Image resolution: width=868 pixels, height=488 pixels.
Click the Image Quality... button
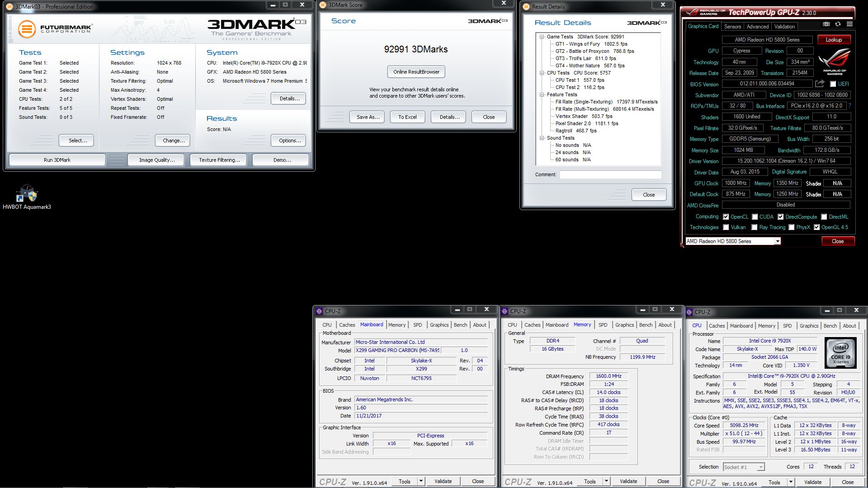tap(156, 160)
